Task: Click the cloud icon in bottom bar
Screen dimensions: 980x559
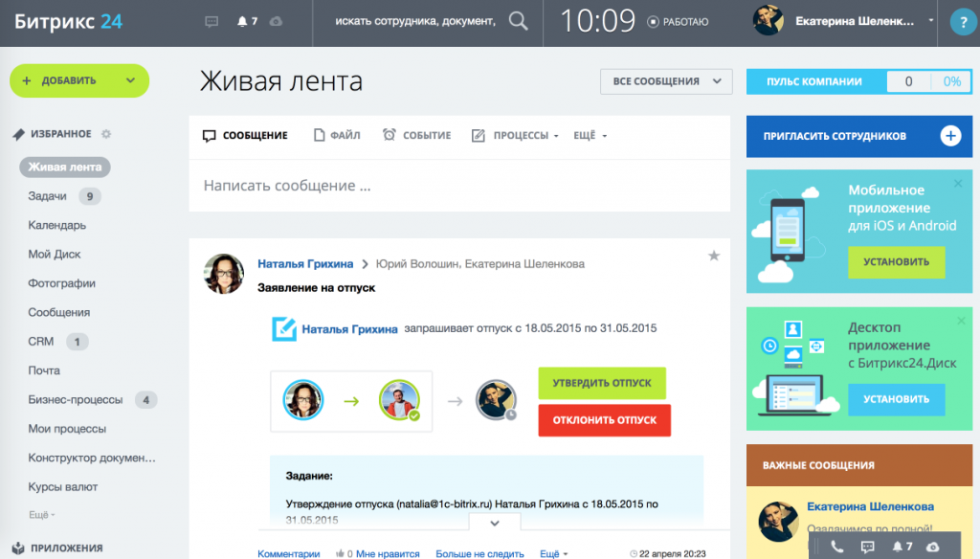Action: click(932, 548)
